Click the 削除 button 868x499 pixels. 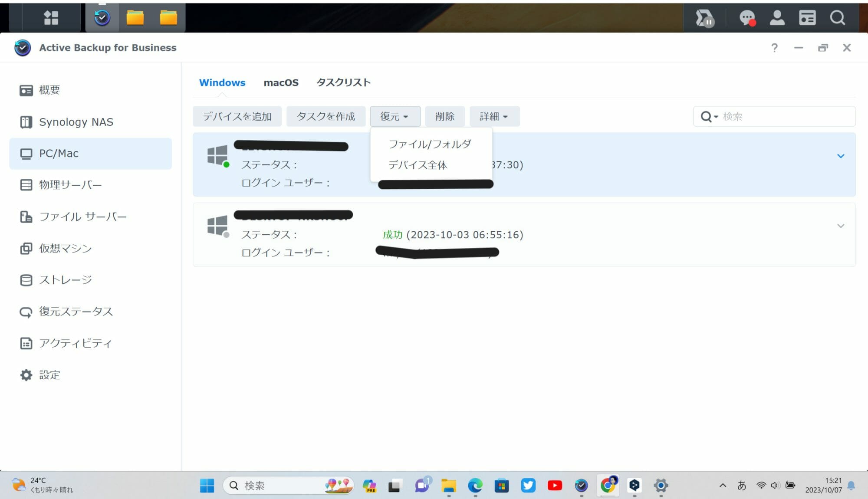coord(445,116)
